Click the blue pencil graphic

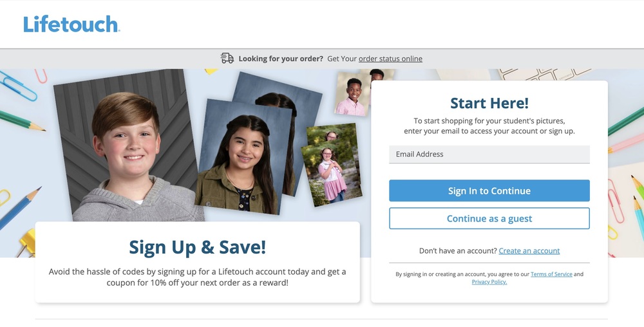20,208
